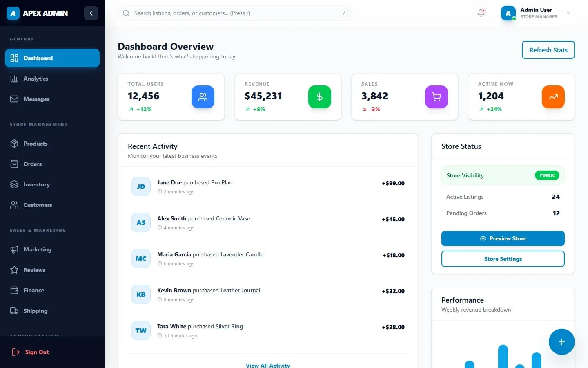Click Sign Out in the sidebar
588x368 pixels.
click(x=52, y=352)
